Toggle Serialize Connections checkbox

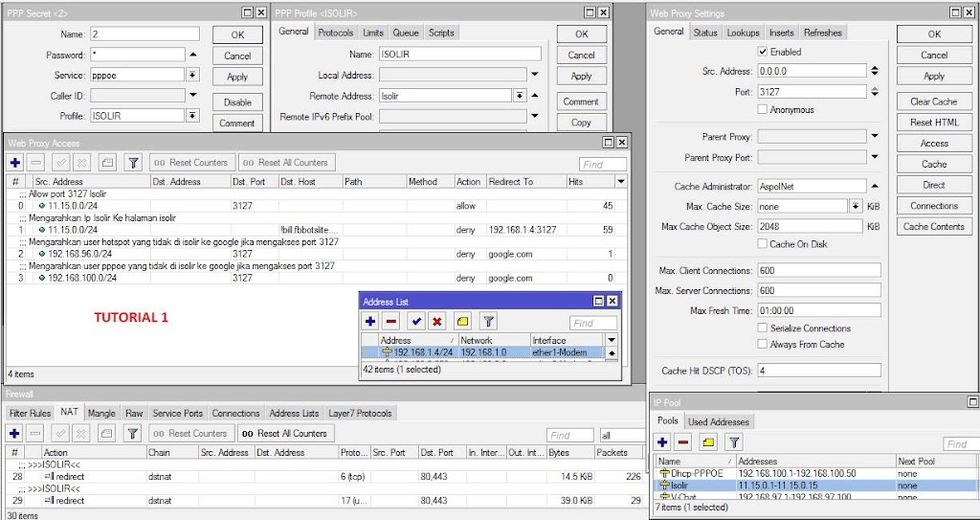[x=762, y=328]
